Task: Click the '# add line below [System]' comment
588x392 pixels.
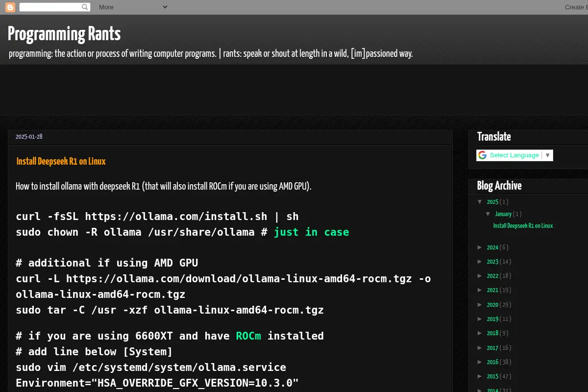Action: (x=94, y=351)
